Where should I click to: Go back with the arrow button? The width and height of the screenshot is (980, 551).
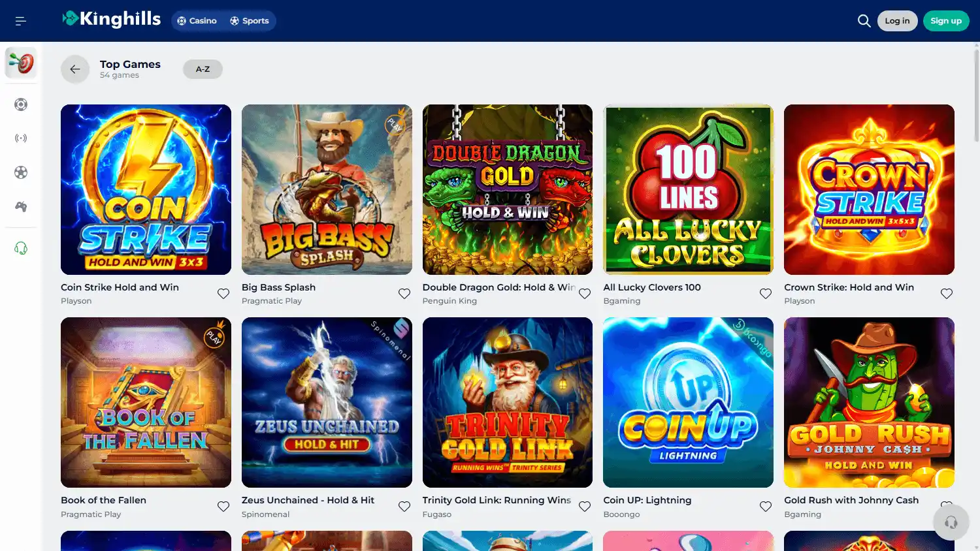75,69
